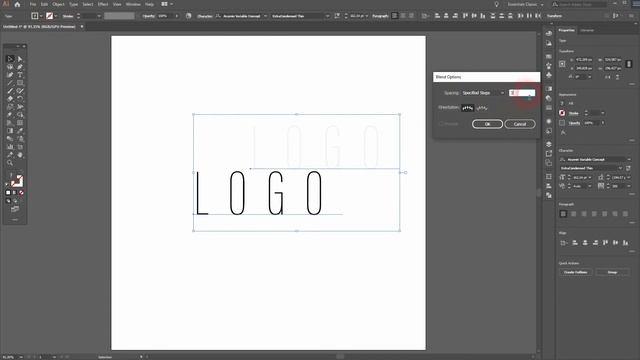Viewport: 640px width, 360px height.
Task: Click the Home icon in menu bar
Action: (17, 4)
